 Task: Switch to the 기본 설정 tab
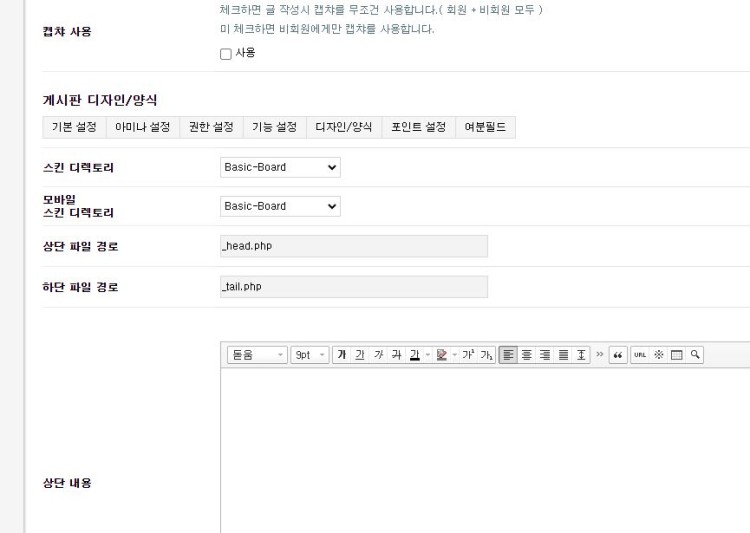point(74,127)
